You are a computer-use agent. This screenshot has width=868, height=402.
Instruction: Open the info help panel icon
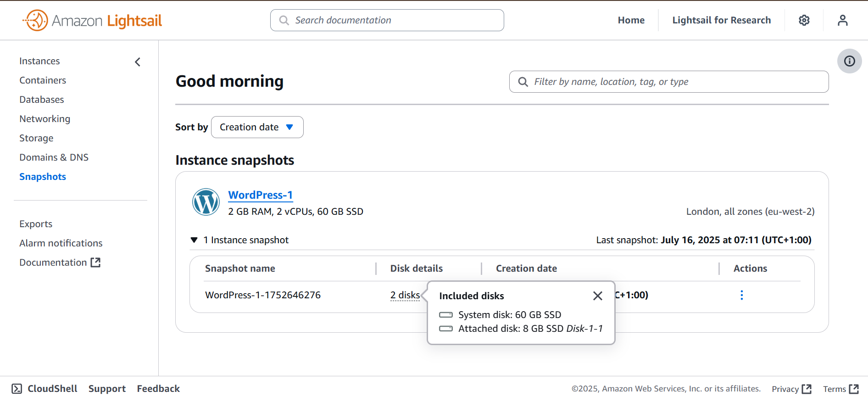coord(850,61)
